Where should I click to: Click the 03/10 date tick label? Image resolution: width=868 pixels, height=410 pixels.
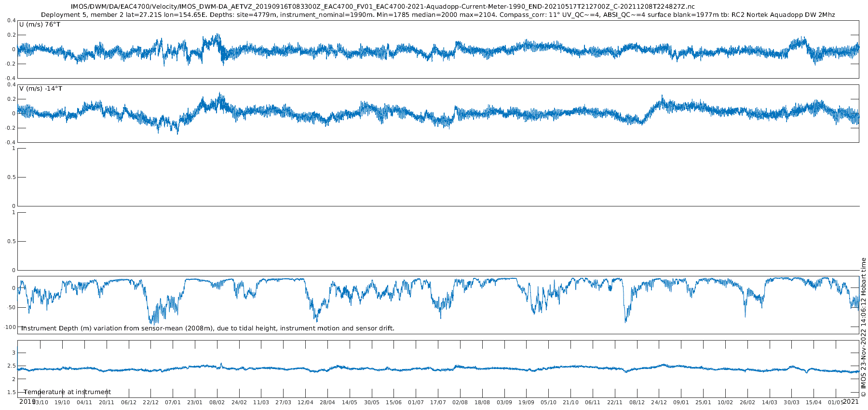(40, 402)
